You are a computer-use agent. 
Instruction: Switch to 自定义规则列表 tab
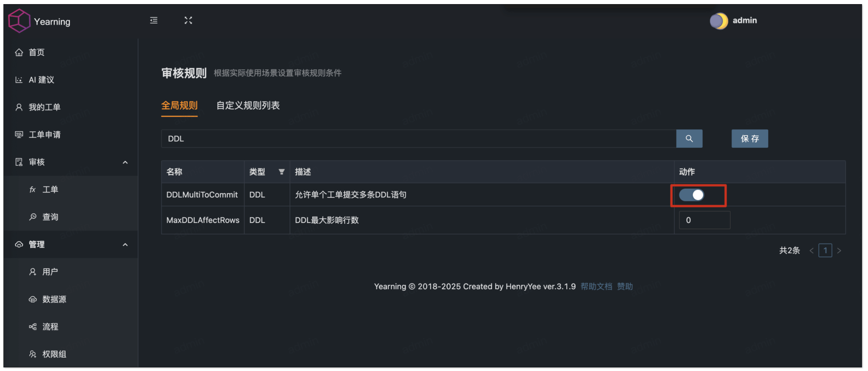point(248,106)
